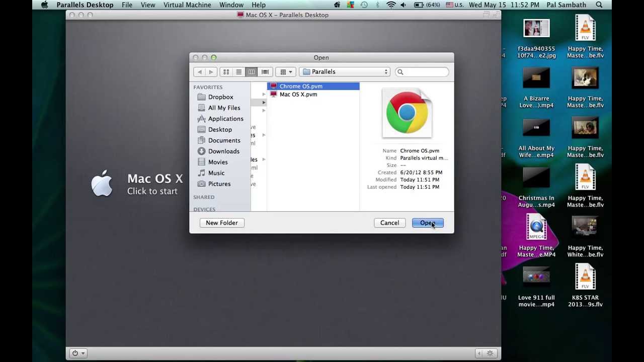Go forward in the Open dialog

[x=211, y=72]
